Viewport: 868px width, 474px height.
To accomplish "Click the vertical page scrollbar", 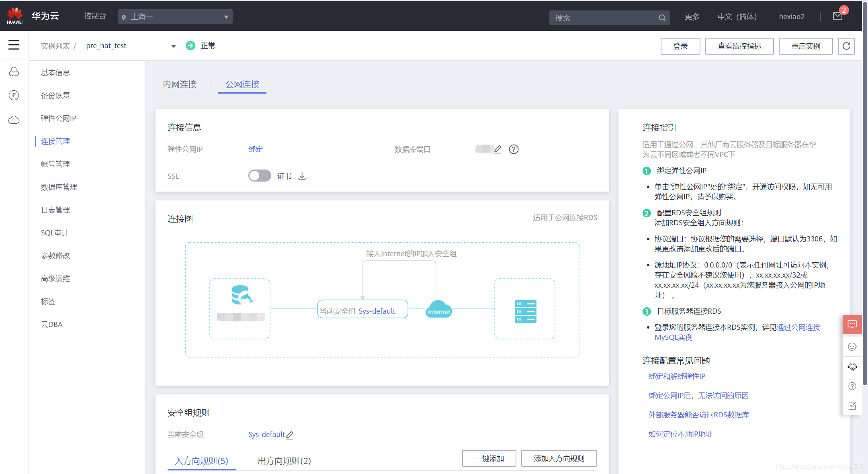I will click(865, 193).
